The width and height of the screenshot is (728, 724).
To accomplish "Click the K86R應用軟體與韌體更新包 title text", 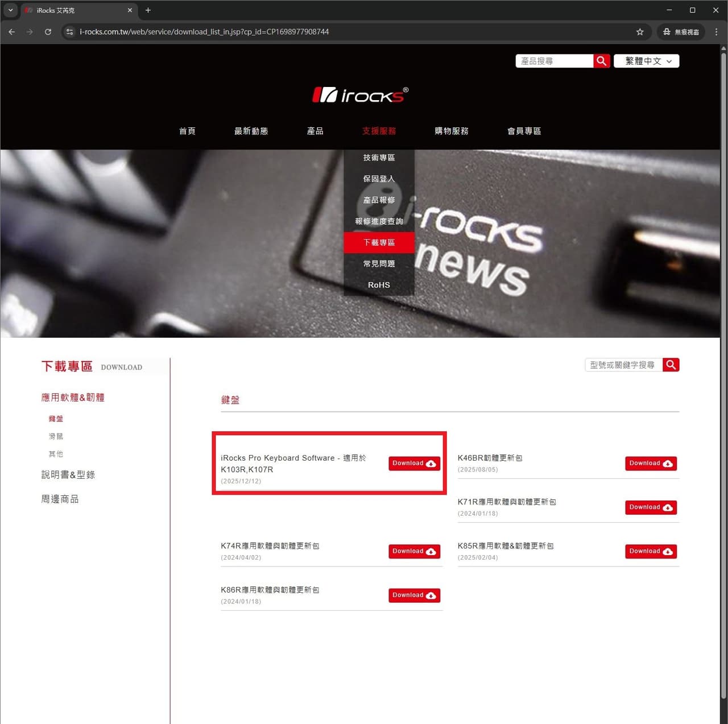I will coord(270,590).
